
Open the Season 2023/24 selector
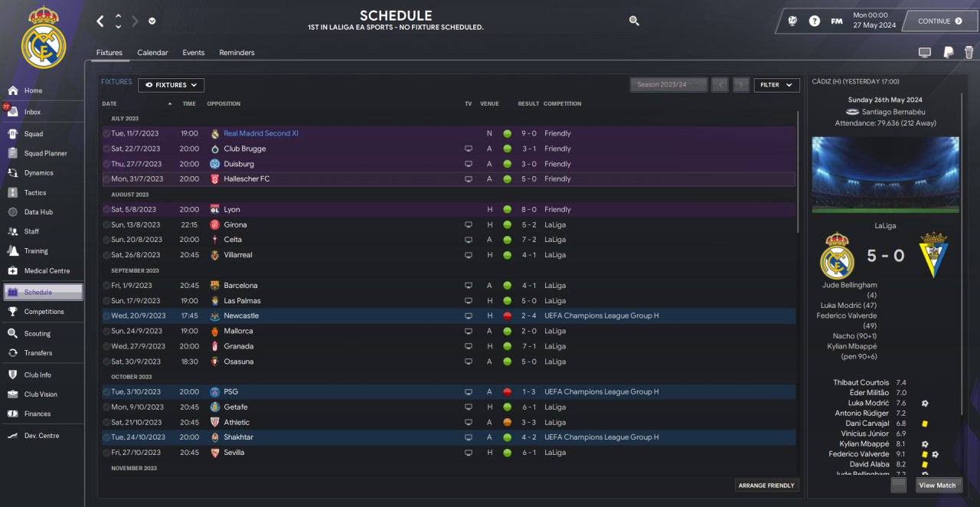click(x=668, y=85)
